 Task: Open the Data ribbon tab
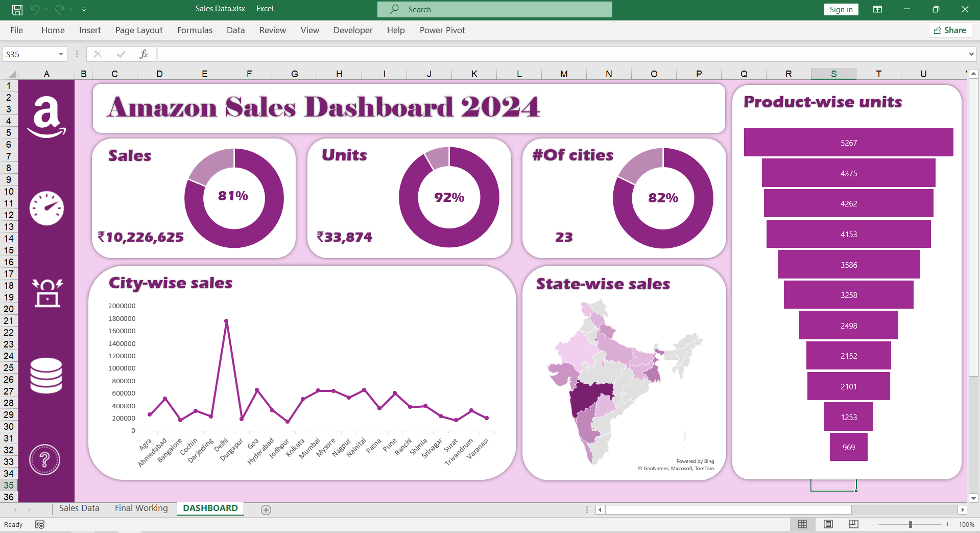pyautogui.click(x=235, y=30)
